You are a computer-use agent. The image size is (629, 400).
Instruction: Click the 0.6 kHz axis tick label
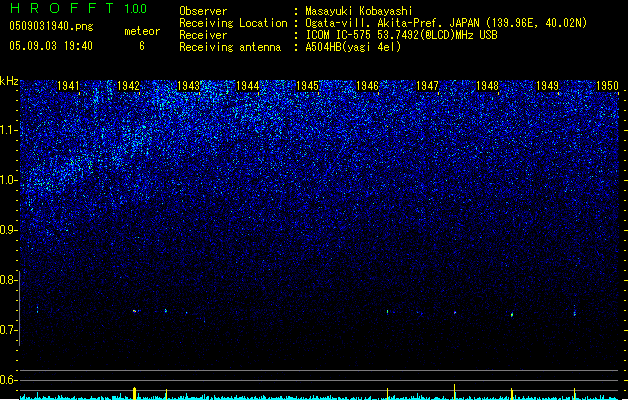pyautogui.click(x=8, y=380)
